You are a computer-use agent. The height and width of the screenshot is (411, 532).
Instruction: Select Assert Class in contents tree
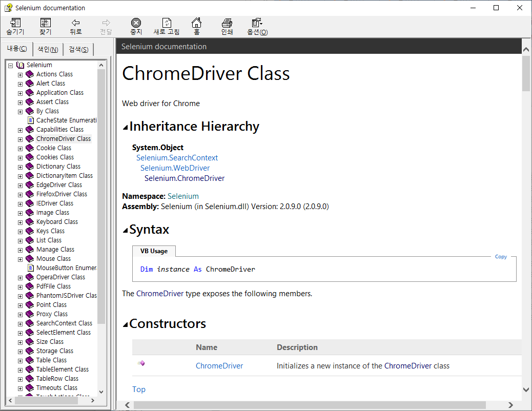(53, 102)
